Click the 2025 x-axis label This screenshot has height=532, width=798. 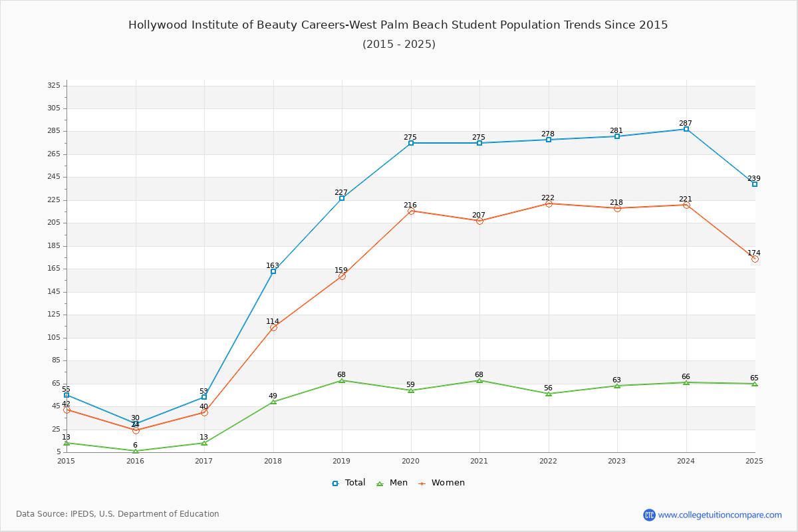pos(755,461)
